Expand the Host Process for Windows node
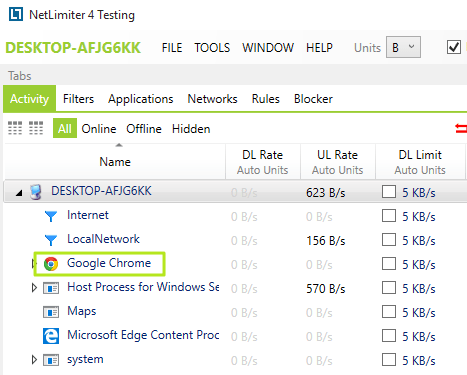 coord(34,287)
